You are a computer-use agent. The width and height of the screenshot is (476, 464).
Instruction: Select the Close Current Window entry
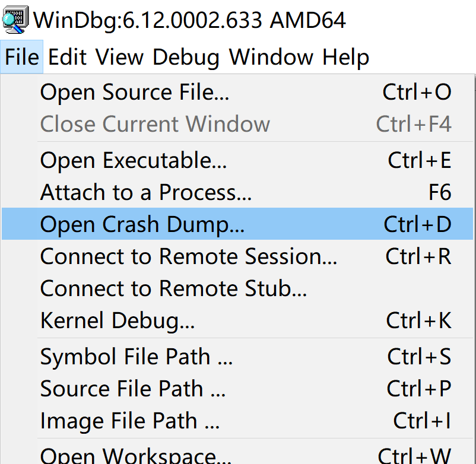click(155, 124)
